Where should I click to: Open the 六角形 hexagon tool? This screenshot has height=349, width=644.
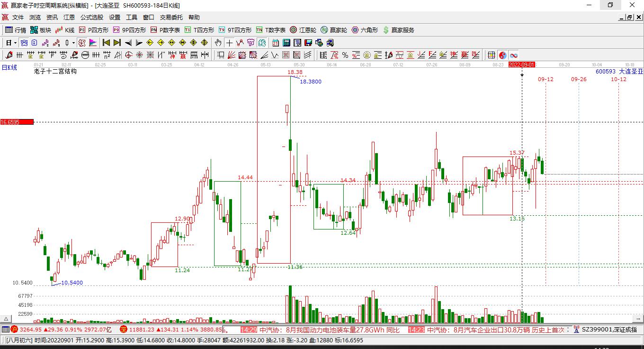[x=365, y=30]
